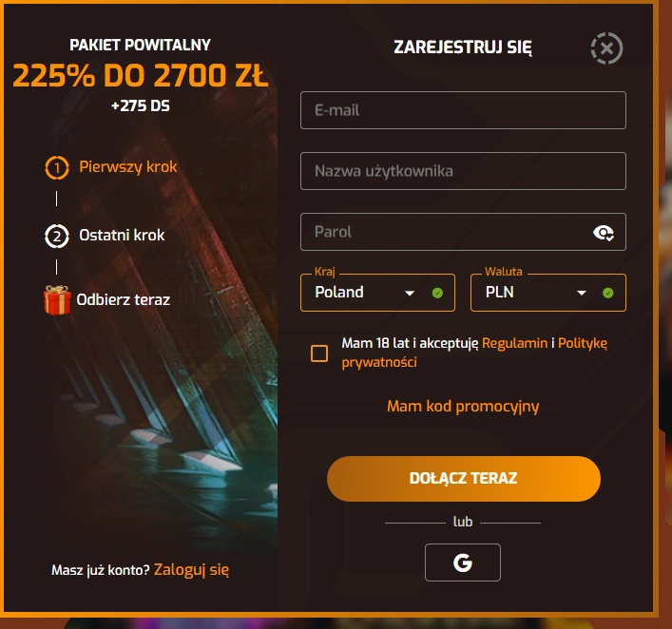Click green checkmark in Kraj field

point(437,293)
